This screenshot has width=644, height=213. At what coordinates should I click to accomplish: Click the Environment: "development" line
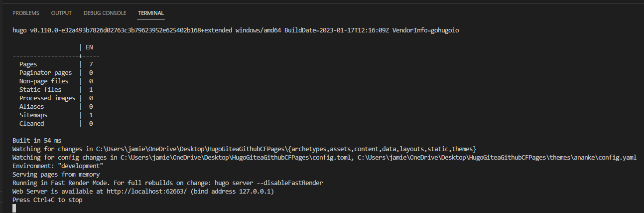(x=58, y=166)
